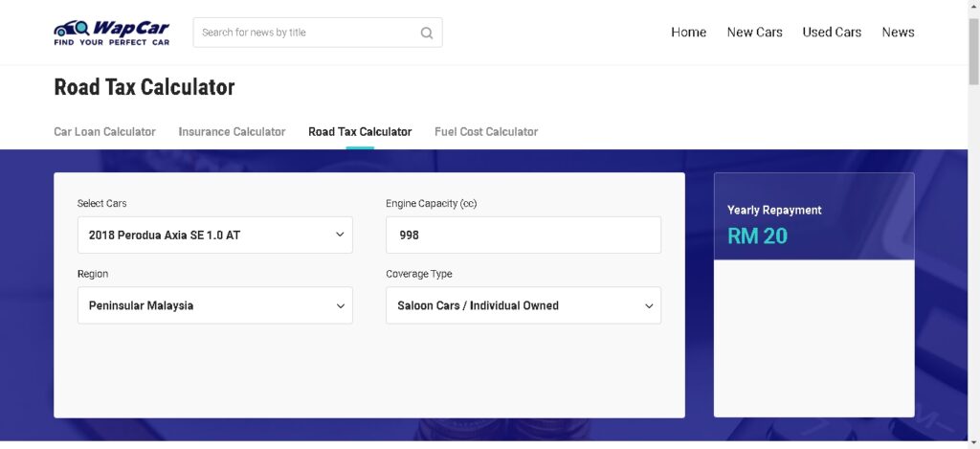Focus the news search field
980x449 pixels.
pyautogui.click(x=318, y=33)
